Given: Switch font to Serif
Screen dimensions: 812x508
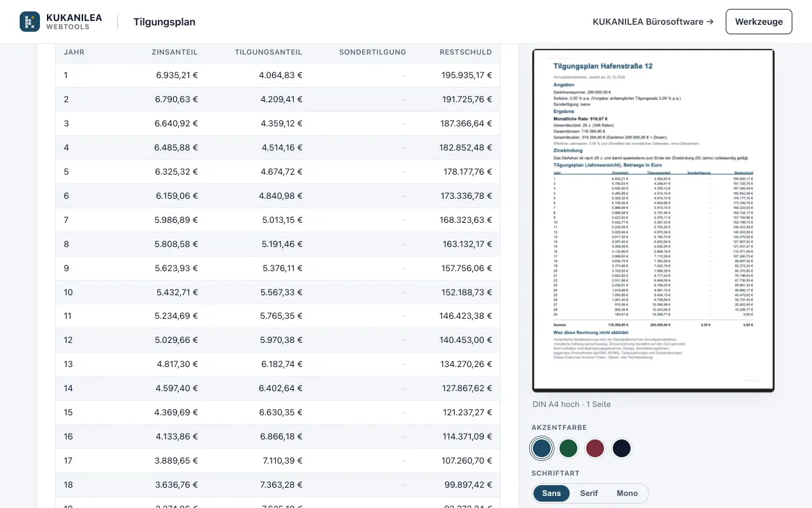Looking at the screenshot, I should [x=589, y=493].
